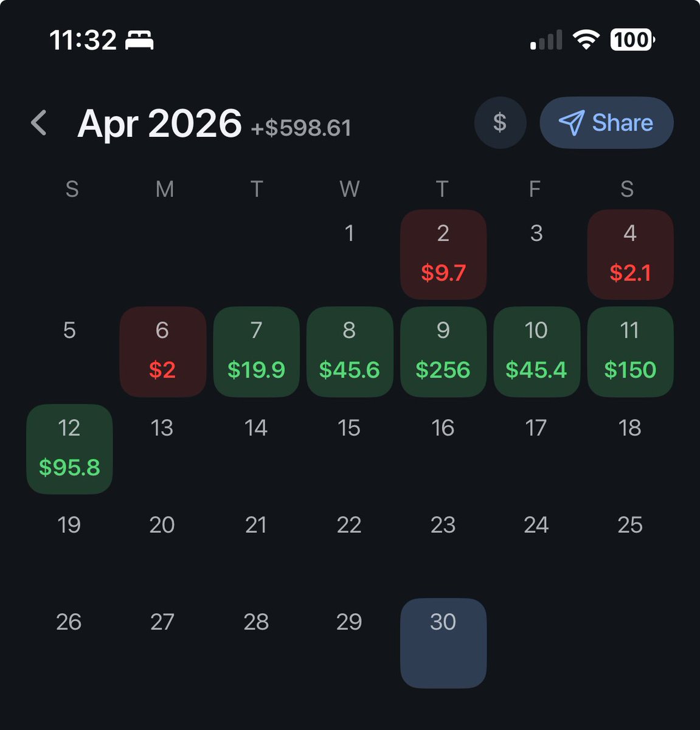Tap the paper plane share icon
700x730 pixels.
tap(571, 123)
